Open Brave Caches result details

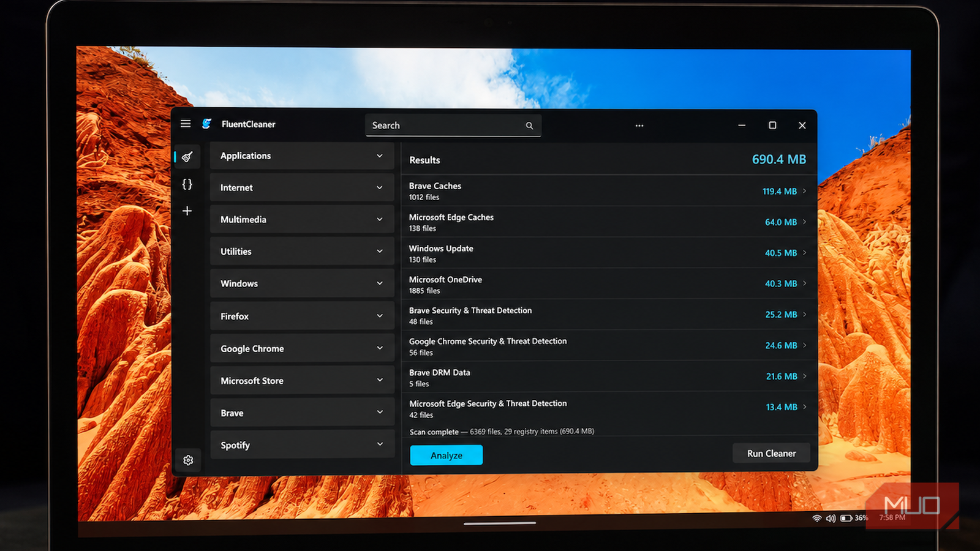[609, 191]
